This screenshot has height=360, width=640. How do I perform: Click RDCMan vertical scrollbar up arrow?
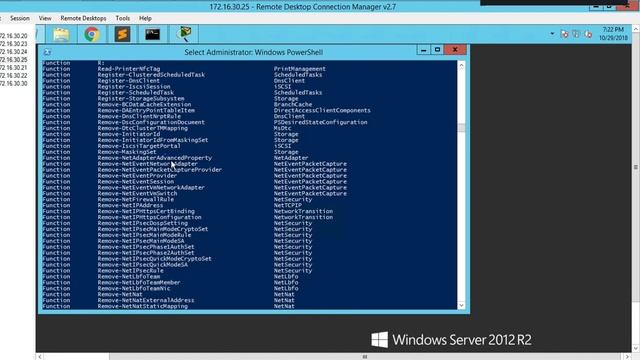pyautogui.click(x=636, y=29)
